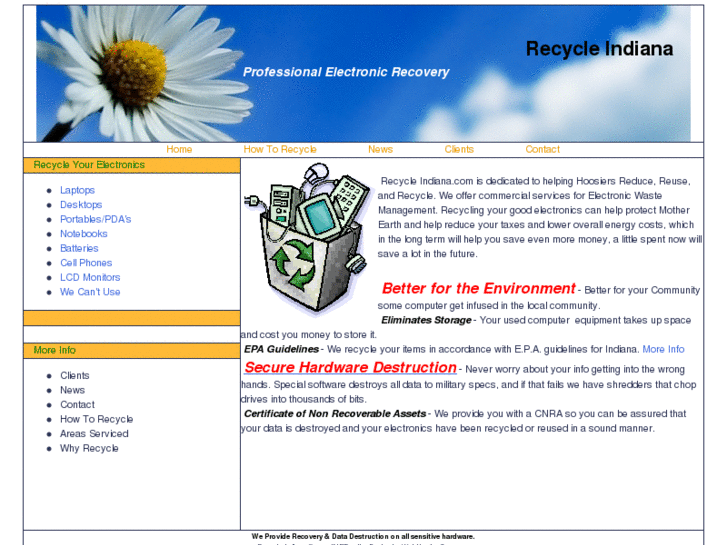Viewport: 727px width, 545px height.
Task: Click Clients in the More Info list
Action: pos(75,375)
